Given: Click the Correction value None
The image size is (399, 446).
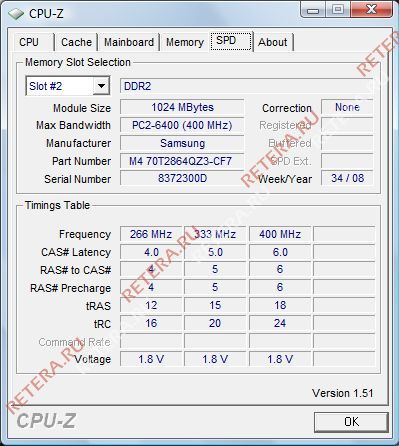Looking at the screenshot, I should pos(347,107).
